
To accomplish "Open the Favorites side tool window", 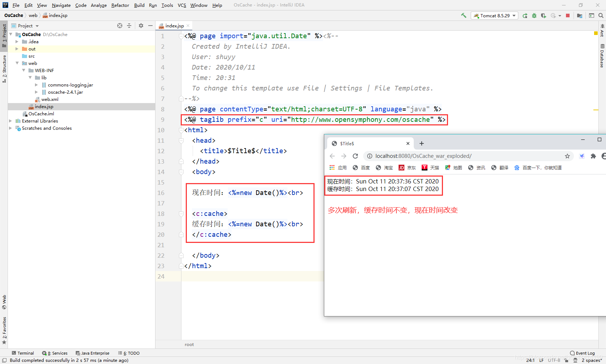I will pyautogui.click(x=4, y=331).
